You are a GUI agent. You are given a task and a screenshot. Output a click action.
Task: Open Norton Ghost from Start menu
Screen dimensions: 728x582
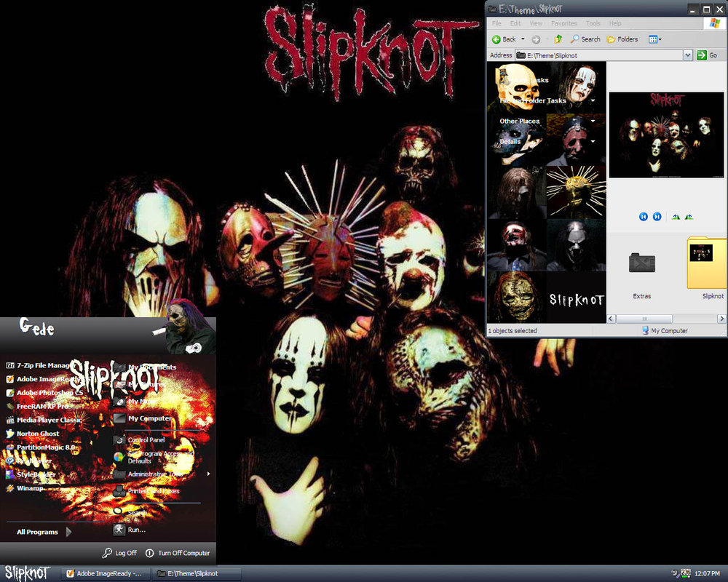tap(38, 434)
